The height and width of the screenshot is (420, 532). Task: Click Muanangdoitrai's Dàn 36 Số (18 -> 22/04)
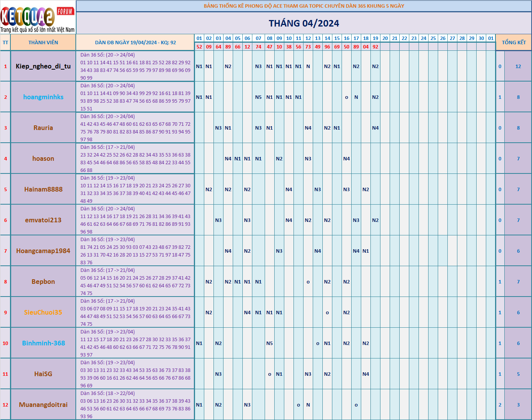point(108,393)
